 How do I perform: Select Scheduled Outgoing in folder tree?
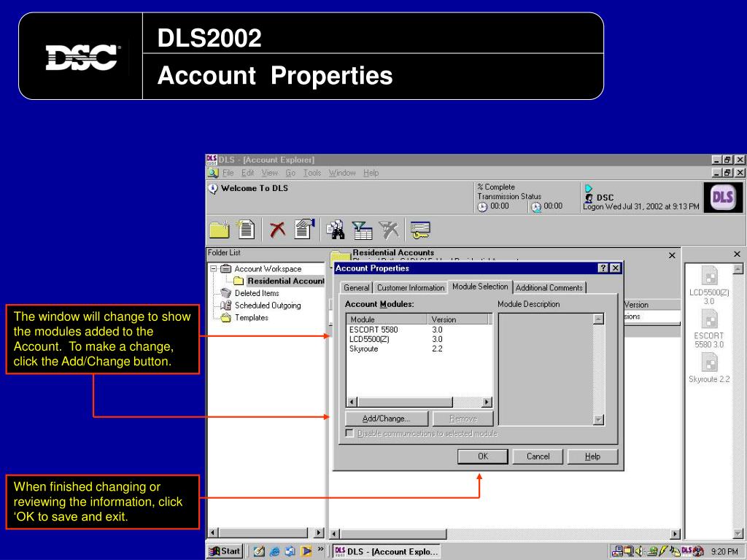click(268, 306)
